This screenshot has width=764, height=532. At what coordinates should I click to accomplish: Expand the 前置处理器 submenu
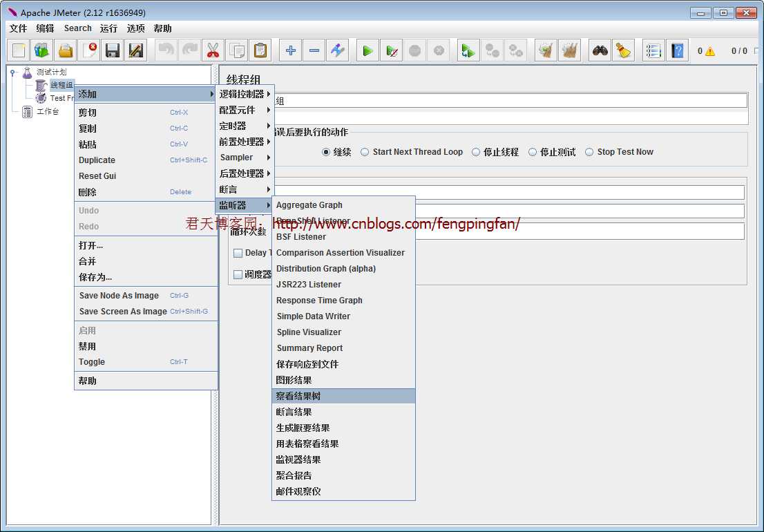tap(245, 142)
